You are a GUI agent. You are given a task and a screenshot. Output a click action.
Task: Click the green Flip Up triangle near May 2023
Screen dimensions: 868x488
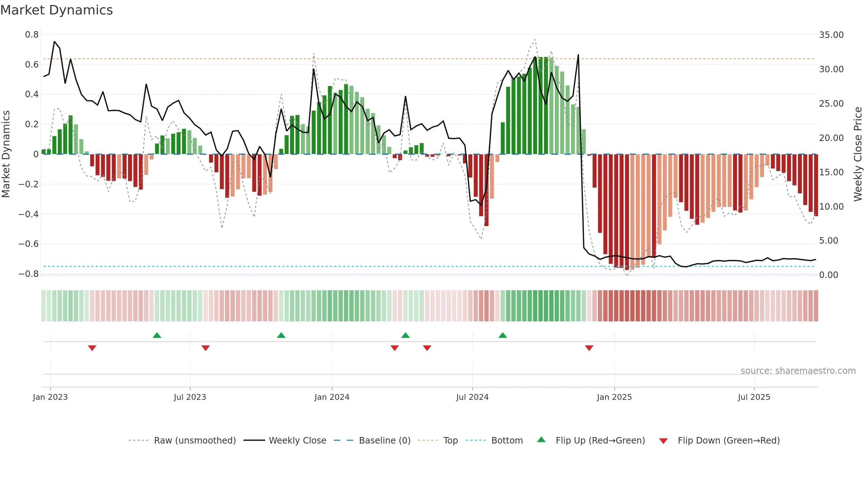coord(157,335)
